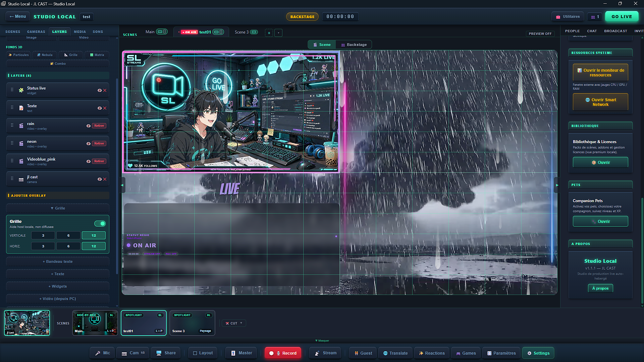The image size is (644, 362).
Task: Open the CHAT tab
Action: (x=592, y=31)
